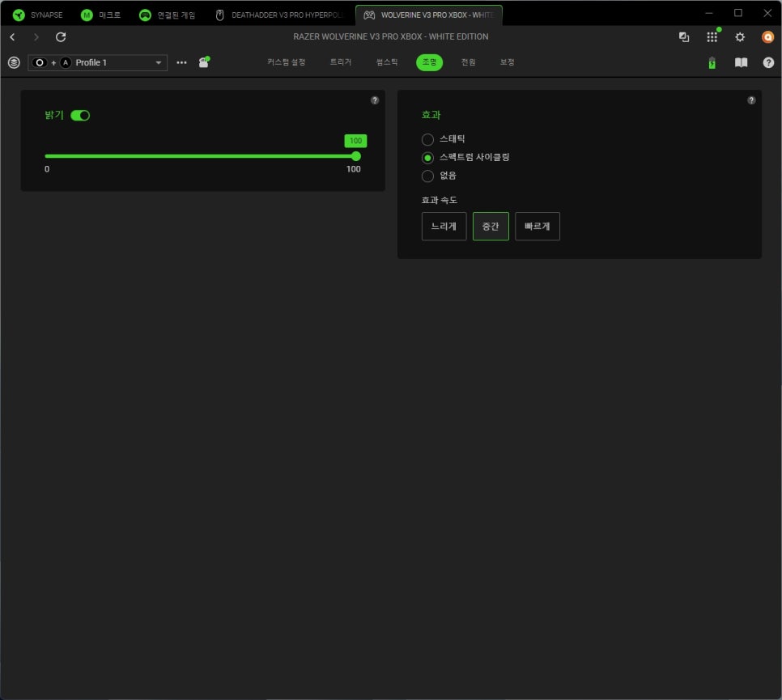Select the 스펙트럼 사이클링 effect option

(x=427, y=158)
